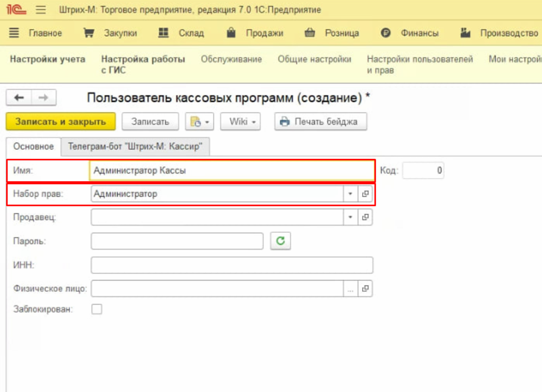Click the Записать и закрыть button

pos(60,121)
